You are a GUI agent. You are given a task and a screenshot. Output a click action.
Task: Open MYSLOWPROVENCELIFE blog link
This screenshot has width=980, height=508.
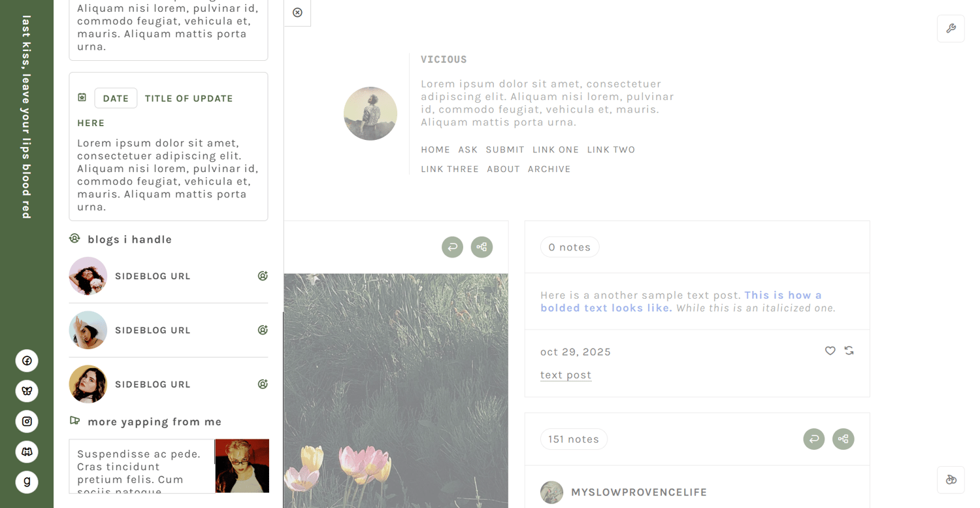pyautogui.click(x=639, y=492)
